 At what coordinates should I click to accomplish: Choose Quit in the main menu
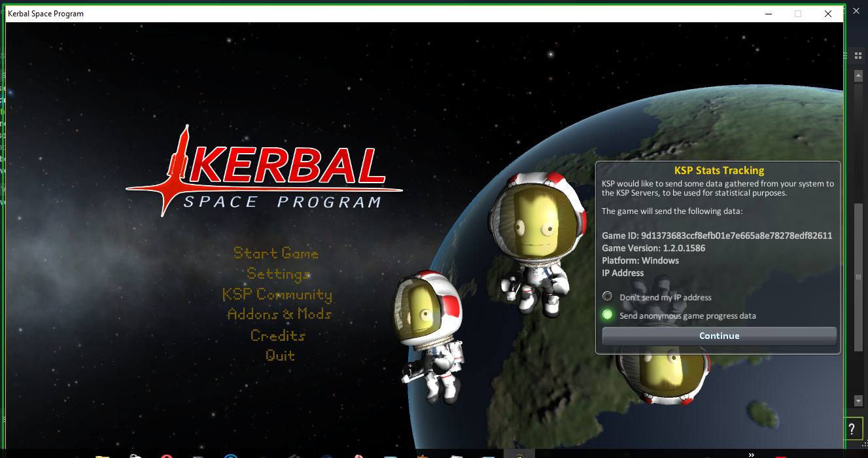coord(280,356)
